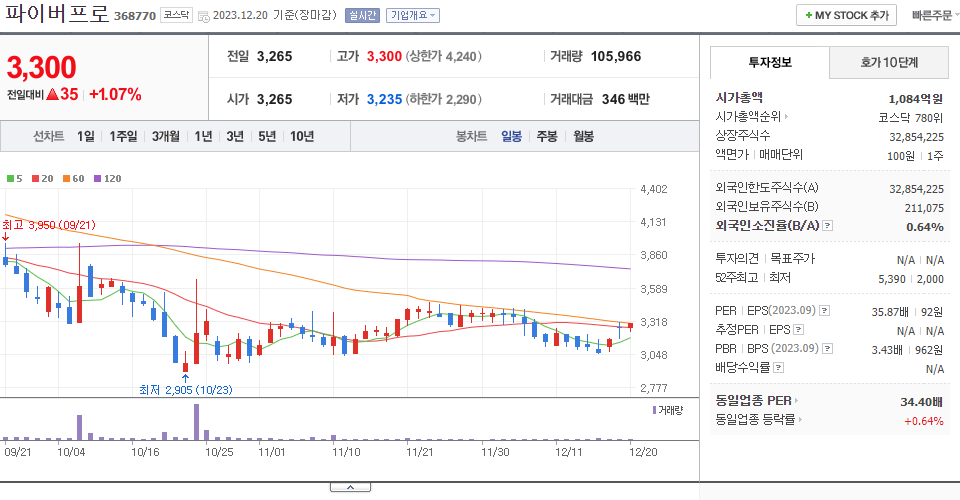Screen dimensions: 960x500
Task: Open help icon next to PBR BPS (2023.09)
Action: coord(827,349)
